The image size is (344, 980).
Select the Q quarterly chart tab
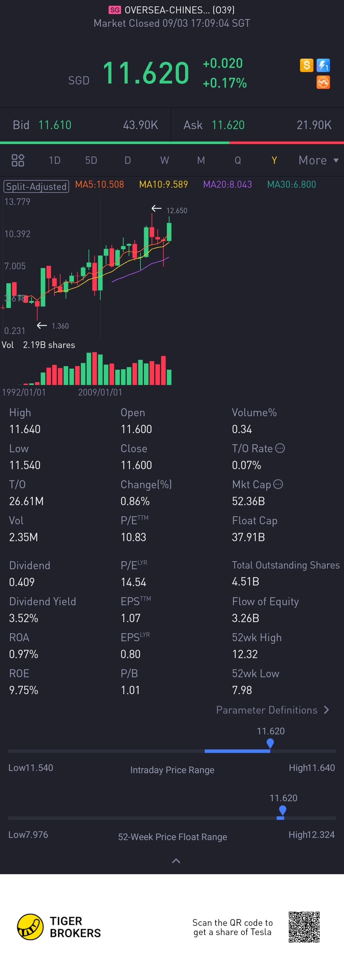pyautogui.click(x=238, y=160)
